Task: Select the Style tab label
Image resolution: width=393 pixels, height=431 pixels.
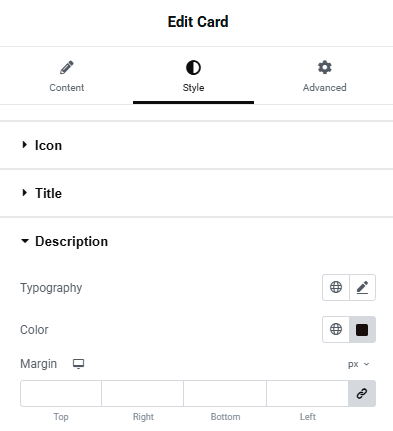Action: tap(193, 88)
